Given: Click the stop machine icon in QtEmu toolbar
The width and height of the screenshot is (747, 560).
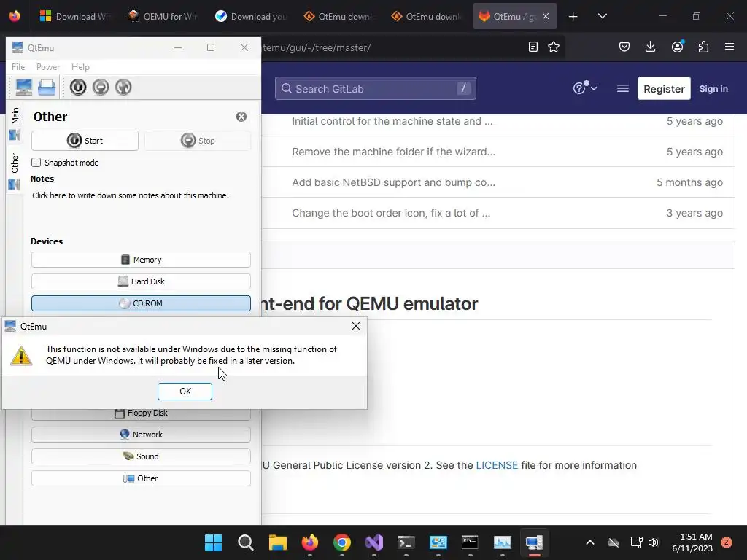Looking at the screenshot, I should (101, 87).
